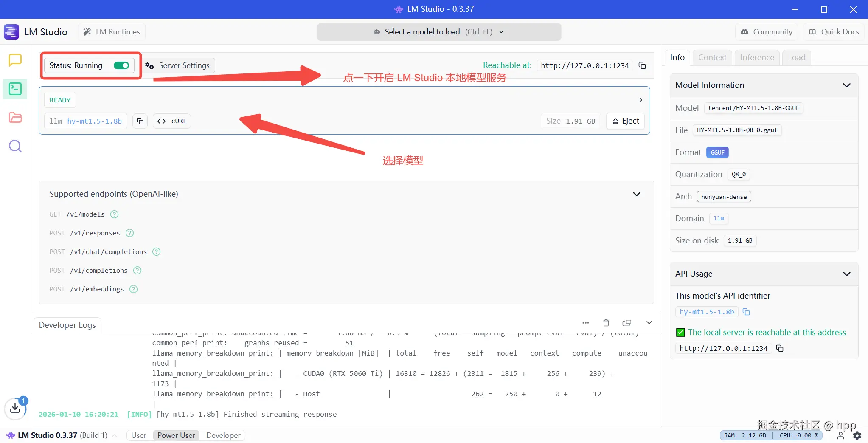Open the Developer Logs tab
Image resolution: width=868 pixels, height=443 pixels.
point(67,325)
